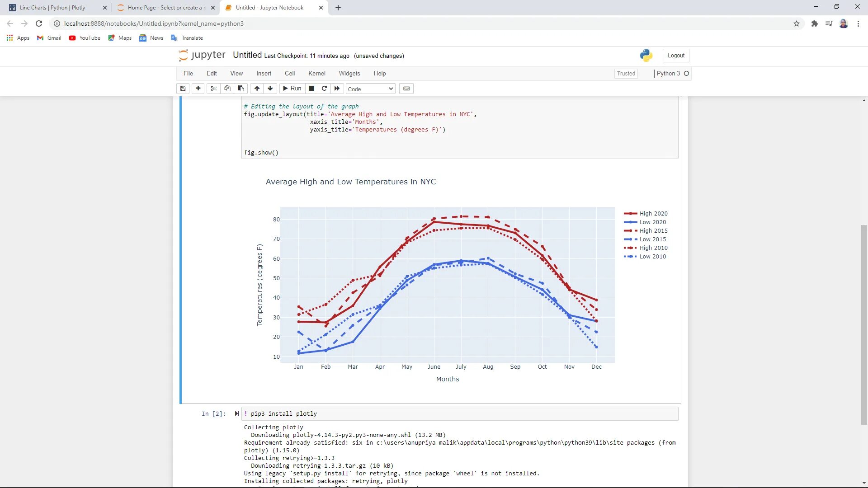Select the Code cell type dropdown
868x488 pixels.
[x=369, y=88]
